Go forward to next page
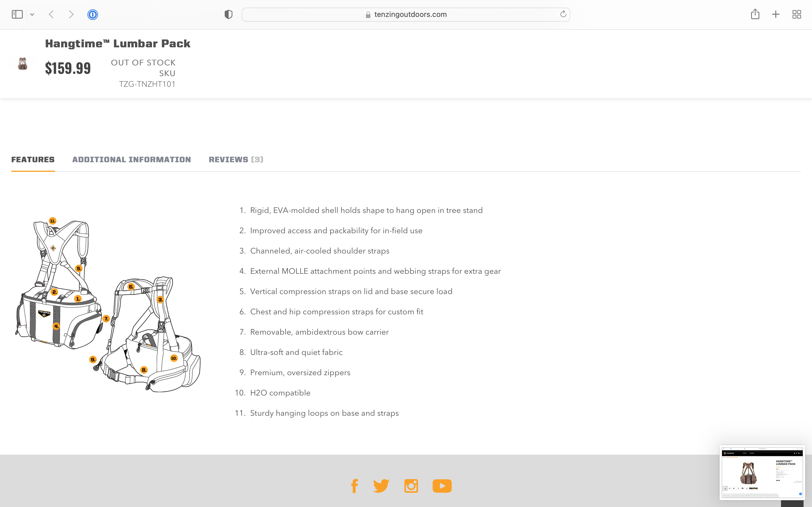 71,14
